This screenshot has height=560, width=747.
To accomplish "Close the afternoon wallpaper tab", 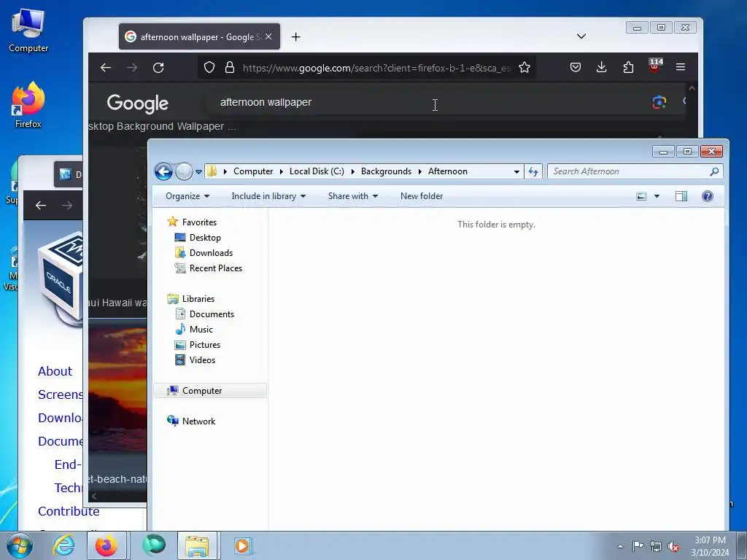I will (268, 36).
